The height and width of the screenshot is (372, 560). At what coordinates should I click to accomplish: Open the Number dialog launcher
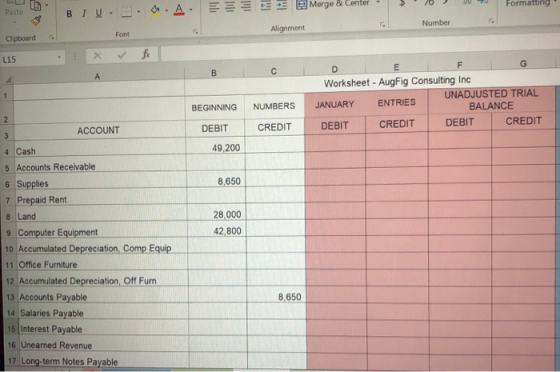tap(491, 21)
